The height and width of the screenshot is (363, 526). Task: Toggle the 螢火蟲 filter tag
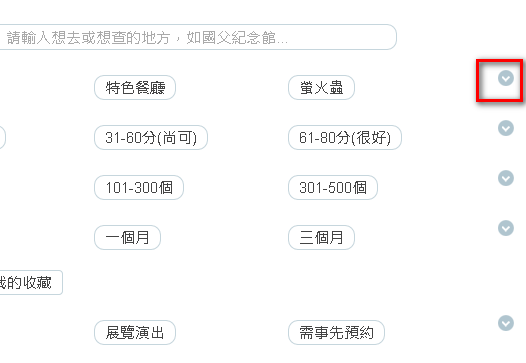point(321,88)
